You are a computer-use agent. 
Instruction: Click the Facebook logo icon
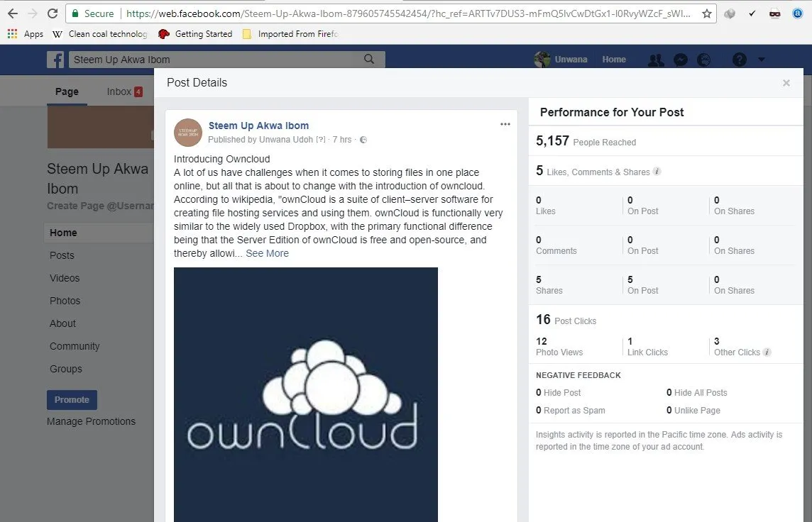click(x=55, y=60)
